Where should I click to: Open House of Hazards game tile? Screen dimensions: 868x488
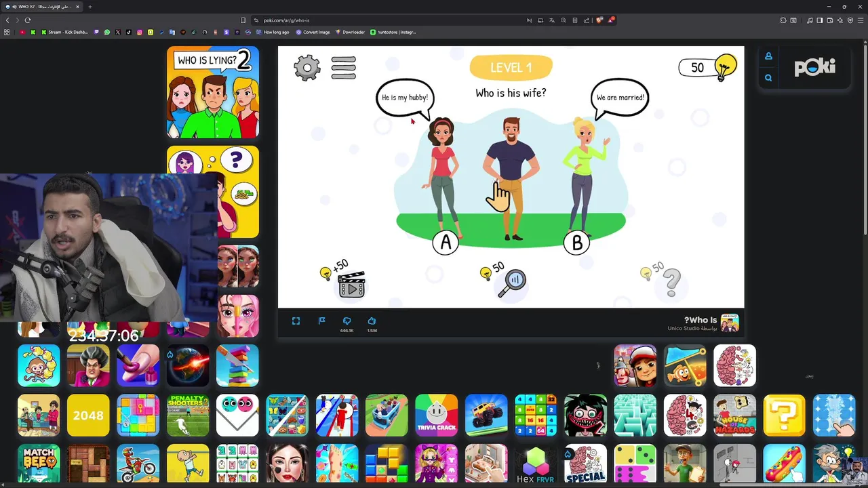pyautogui.click(x=734, y=415)
